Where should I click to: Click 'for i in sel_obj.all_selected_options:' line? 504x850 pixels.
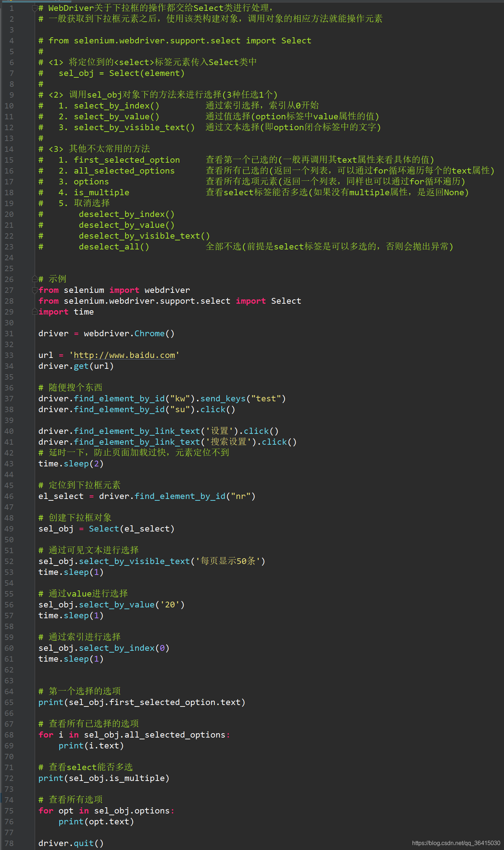pyautogui.click(x=134, y=735)
